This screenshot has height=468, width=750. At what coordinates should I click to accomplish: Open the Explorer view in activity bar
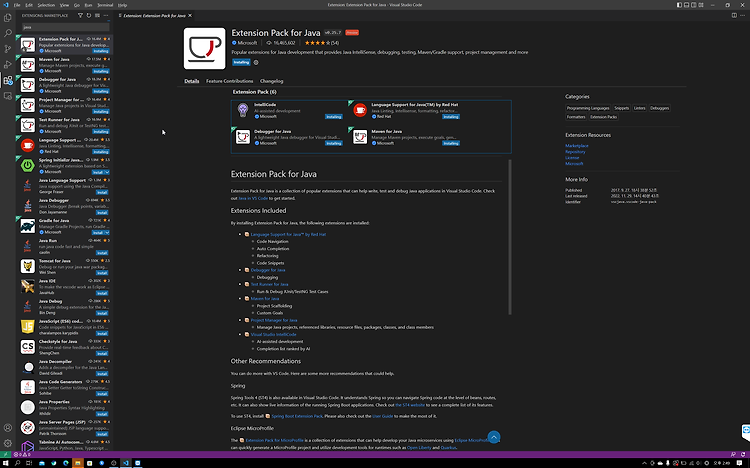(x=8, y=18)
